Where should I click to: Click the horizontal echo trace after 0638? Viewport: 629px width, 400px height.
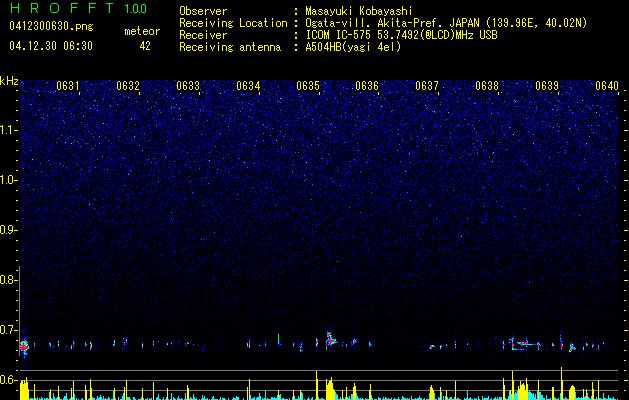coord(523,344)
